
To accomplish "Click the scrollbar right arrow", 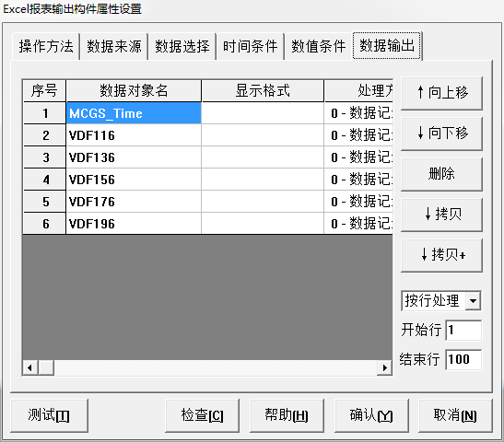I will (384, 367).
